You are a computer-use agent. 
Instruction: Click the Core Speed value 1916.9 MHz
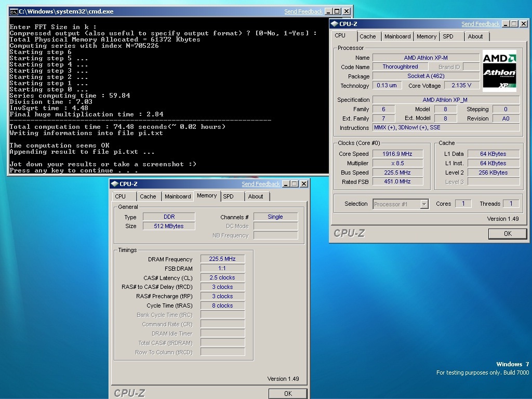(397, 154)
